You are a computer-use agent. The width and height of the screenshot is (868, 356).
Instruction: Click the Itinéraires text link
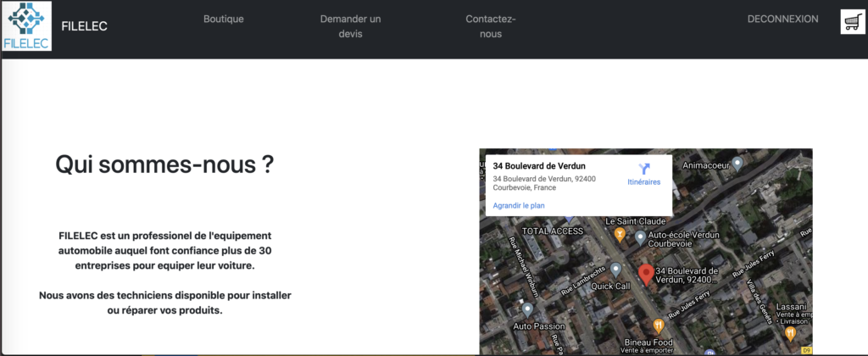(643, 182)
